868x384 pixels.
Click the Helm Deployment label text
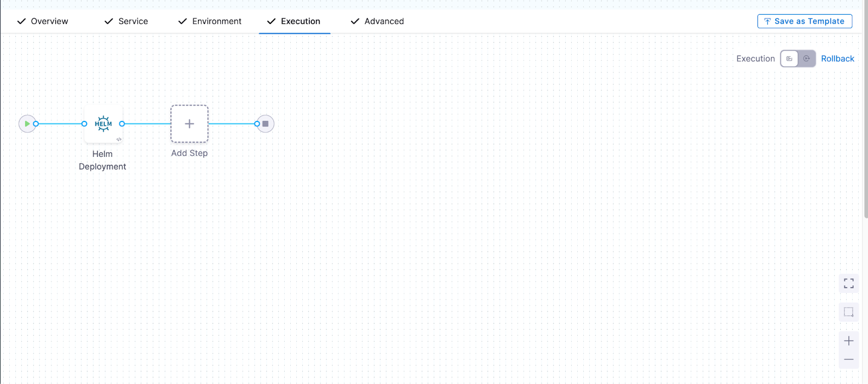(103, 161)
